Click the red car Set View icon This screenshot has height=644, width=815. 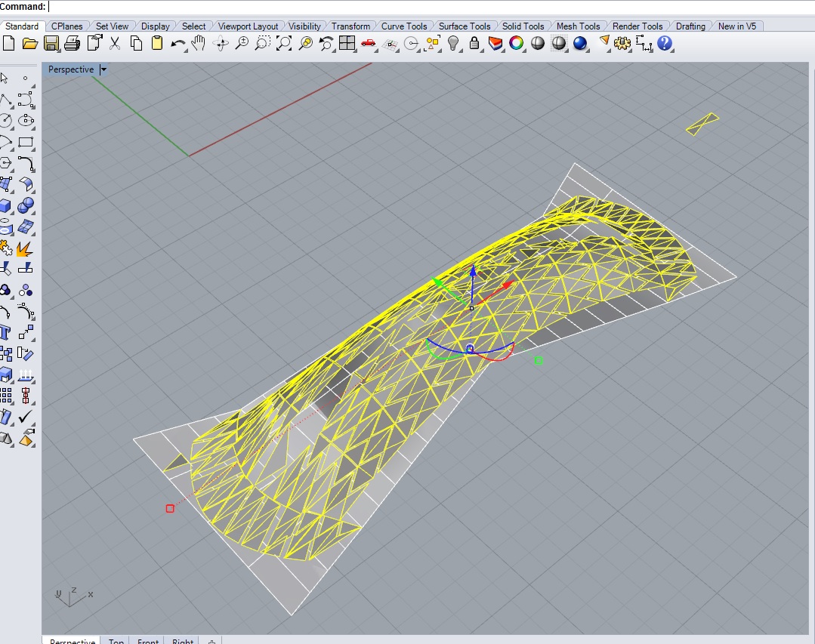tap(369, 43)
